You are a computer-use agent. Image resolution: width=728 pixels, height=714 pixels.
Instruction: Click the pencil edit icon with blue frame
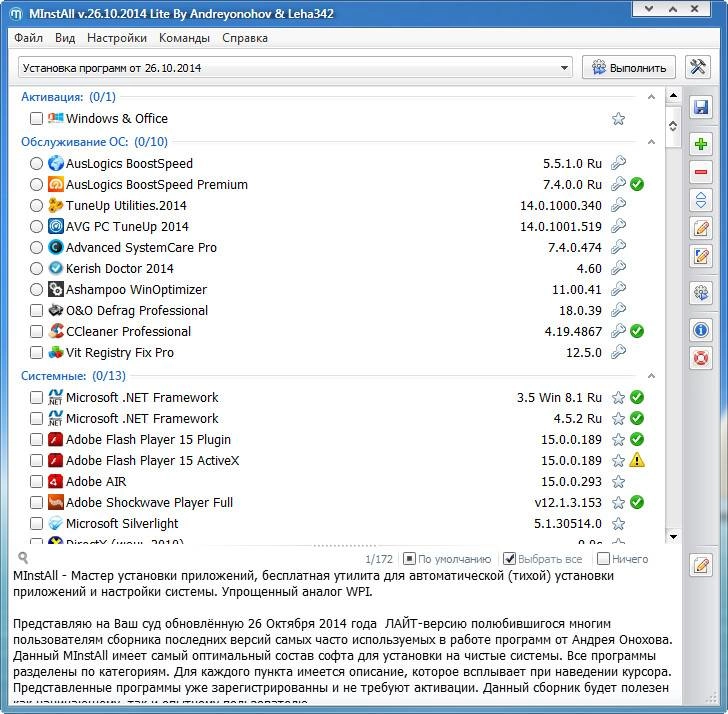(701, 256)
